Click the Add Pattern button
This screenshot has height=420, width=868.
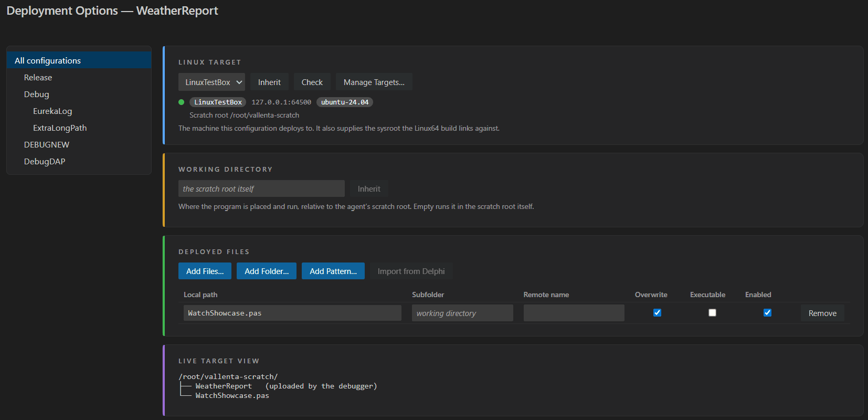333,271
